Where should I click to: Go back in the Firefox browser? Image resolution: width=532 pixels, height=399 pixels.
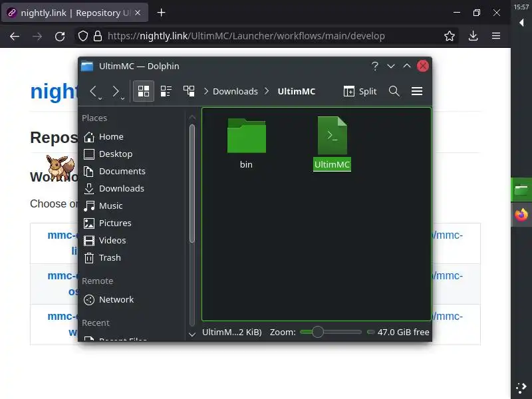(15, 36)
